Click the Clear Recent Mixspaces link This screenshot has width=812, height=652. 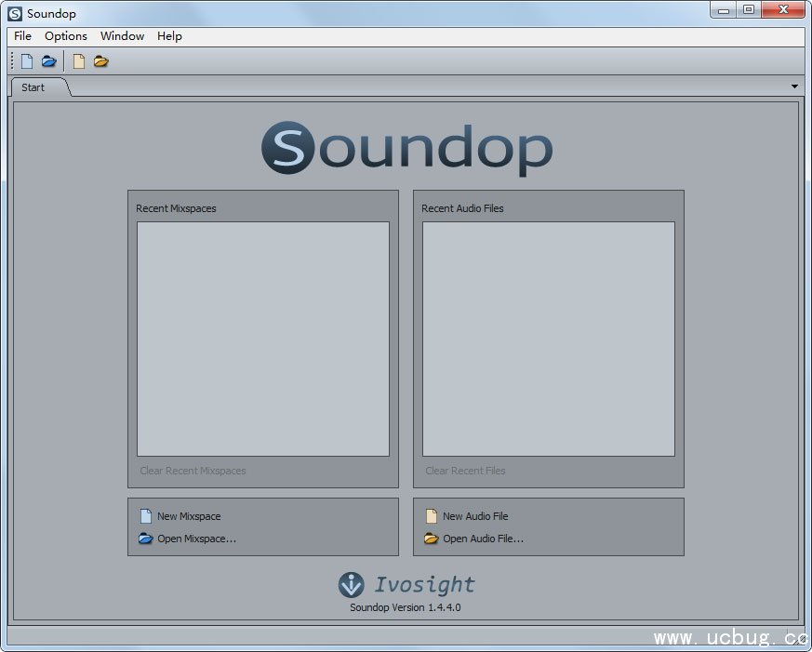click(193, 471)
